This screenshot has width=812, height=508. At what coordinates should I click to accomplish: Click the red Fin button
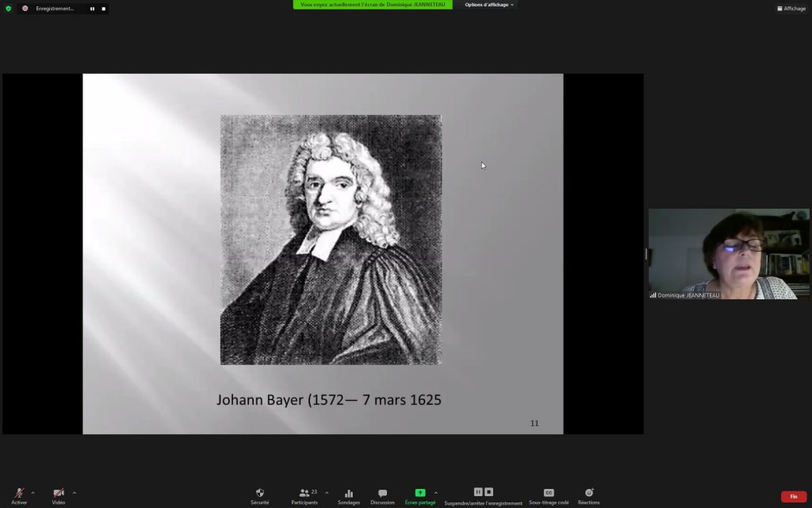(x=793, y=497)
